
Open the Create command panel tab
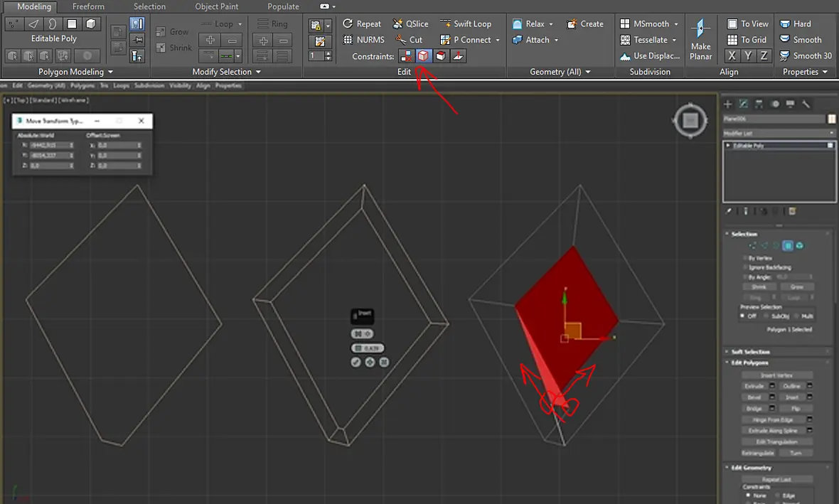click(x=727, y=104)
